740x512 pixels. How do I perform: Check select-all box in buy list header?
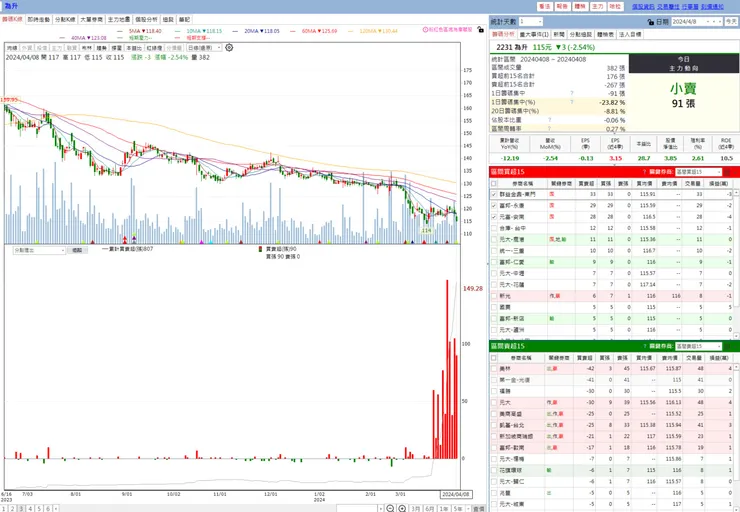tap(494, 184)
